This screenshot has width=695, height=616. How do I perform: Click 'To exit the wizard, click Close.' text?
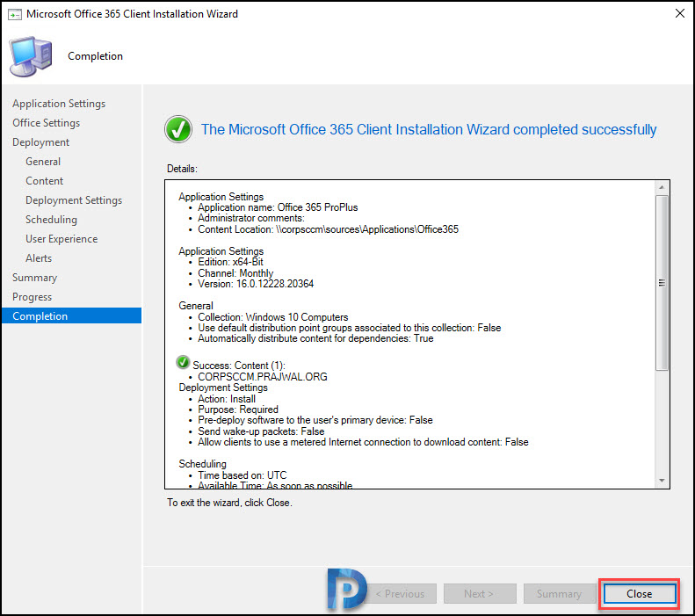pos(229,503)
